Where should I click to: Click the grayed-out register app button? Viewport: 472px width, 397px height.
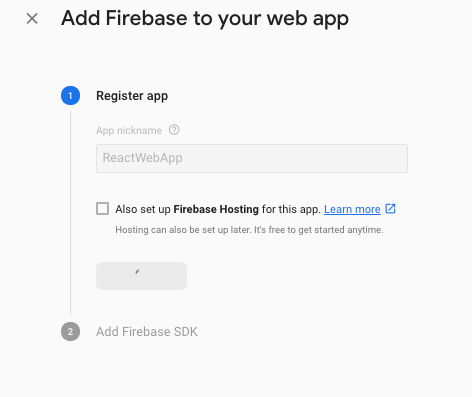(x=141, y=276)
